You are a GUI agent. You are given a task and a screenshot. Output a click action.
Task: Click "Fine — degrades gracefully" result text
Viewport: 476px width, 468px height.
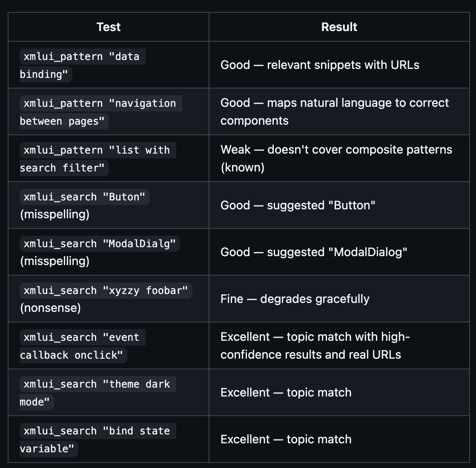295,299
